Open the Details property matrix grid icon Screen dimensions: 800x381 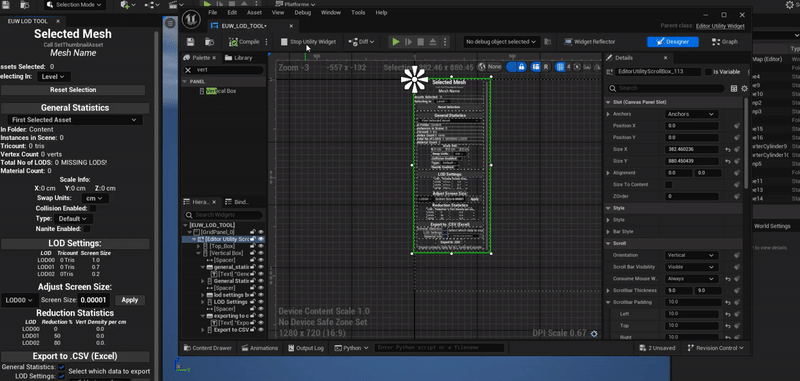click(734, 88)
